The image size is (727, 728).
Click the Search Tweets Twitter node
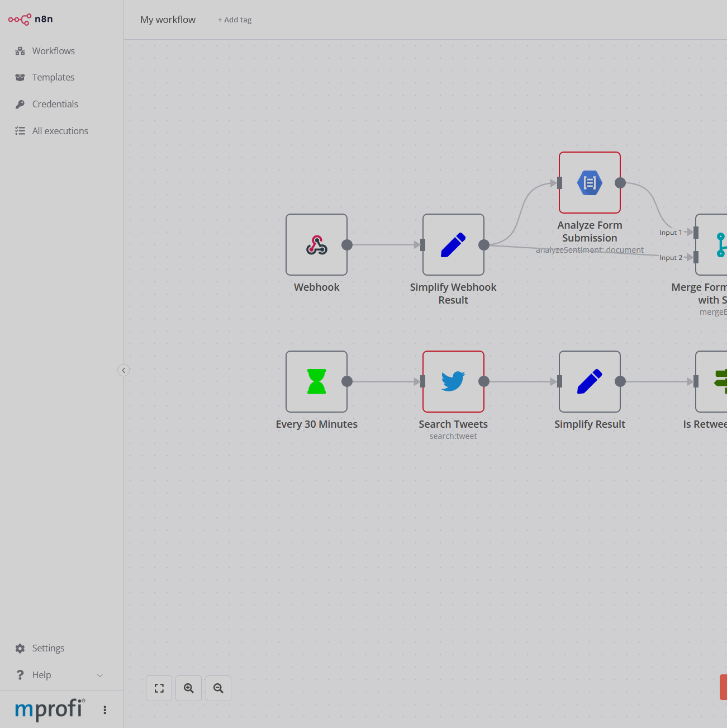coord(453,382)
